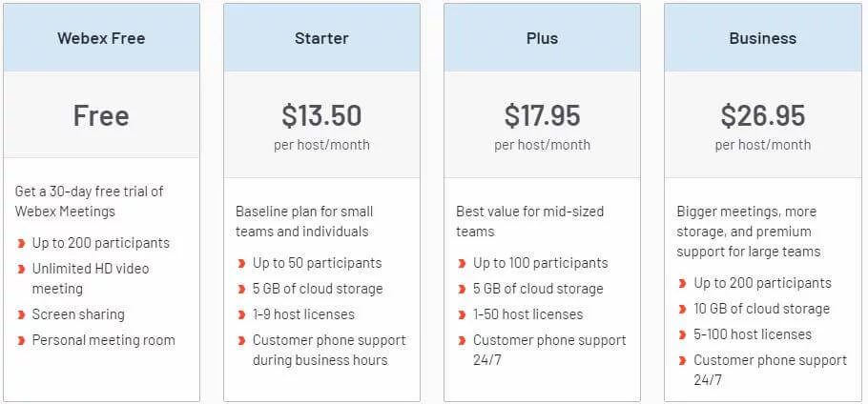Click the chevron beside "1-50 host licenses"
Viewport: 868px width, 404px height.
click(462, 315)
